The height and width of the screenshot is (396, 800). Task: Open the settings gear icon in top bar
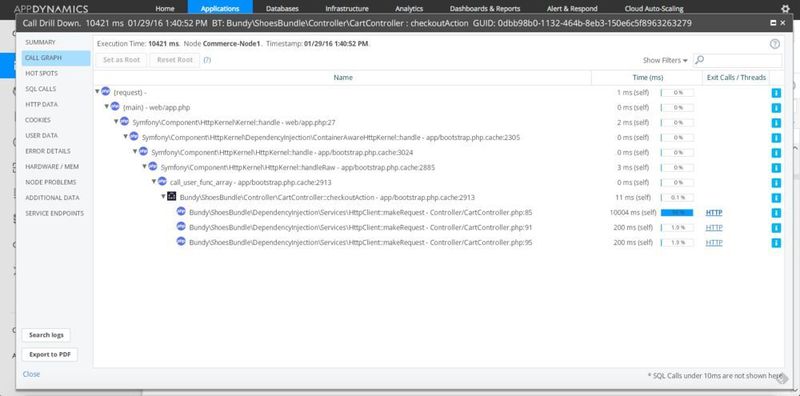coord(785,9)
